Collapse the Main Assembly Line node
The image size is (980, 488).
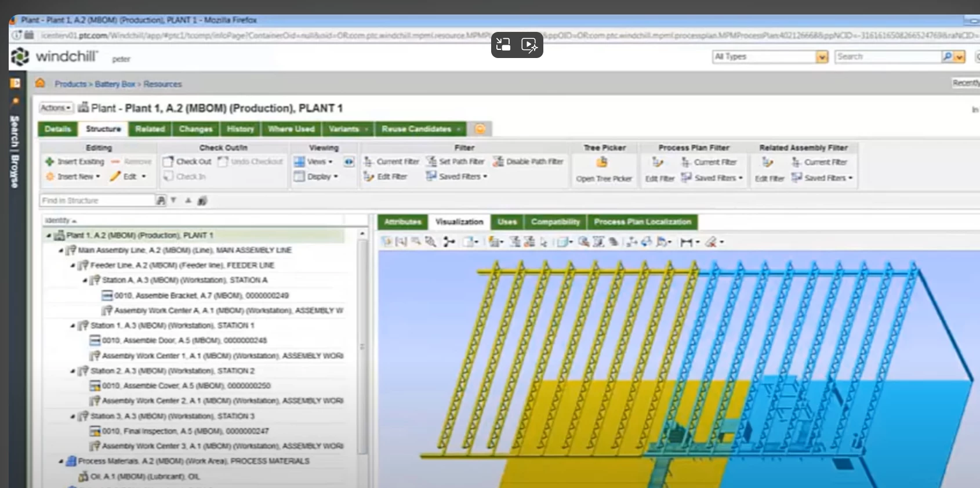click(61, 251)
